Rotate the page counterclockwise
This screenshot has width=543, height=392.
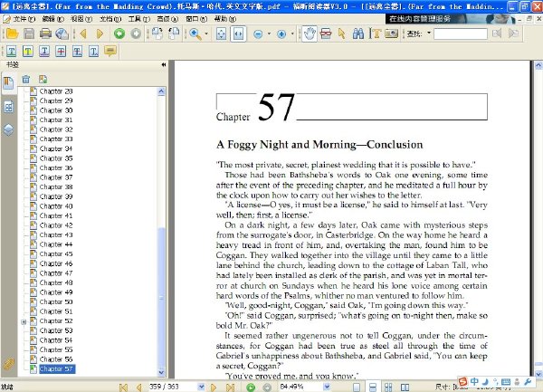(174, 33)
